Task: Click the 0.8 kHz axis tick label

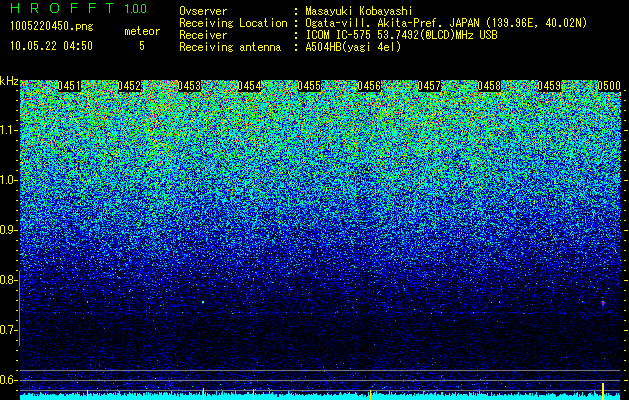Action: coord(8,280)
